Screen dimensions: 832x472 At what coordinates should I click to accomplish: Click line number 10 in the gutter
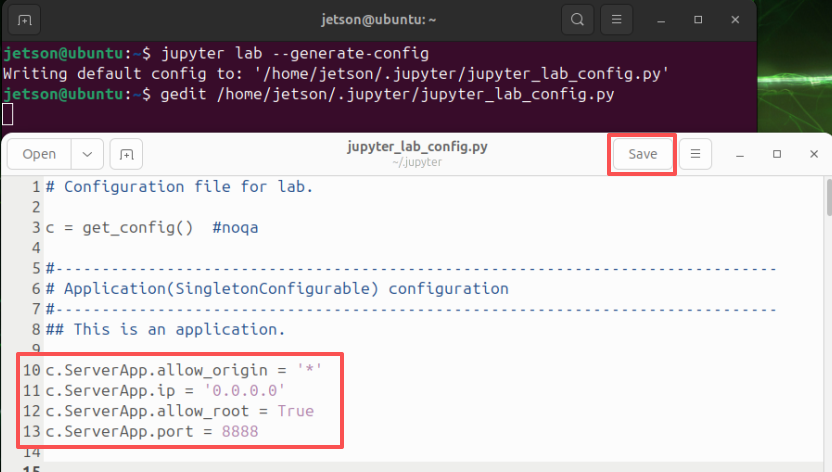tap(31, 370)
